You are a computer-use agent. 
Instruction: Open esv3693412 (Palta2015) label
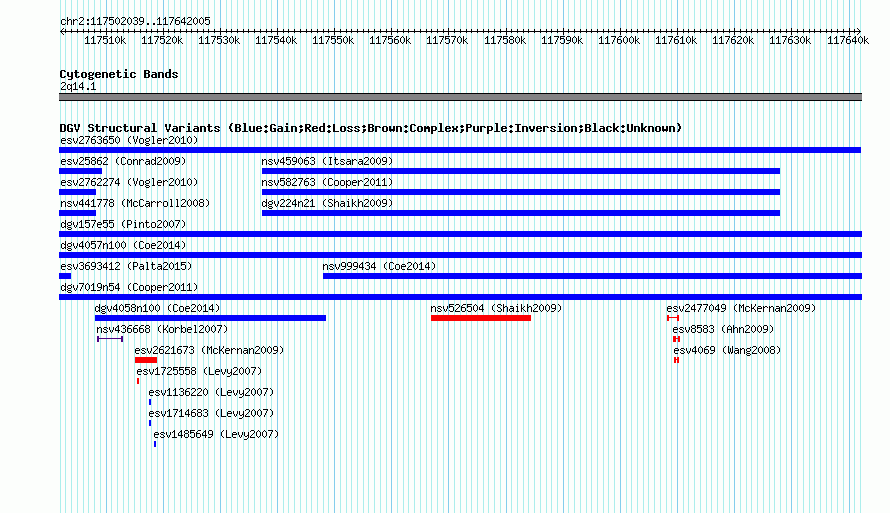click(x=126, y=266)
